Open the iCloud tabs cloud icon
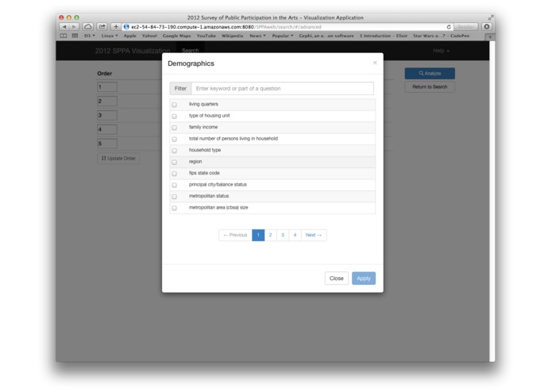The height and width of the screenshot is (392, 552). [88, 27]
